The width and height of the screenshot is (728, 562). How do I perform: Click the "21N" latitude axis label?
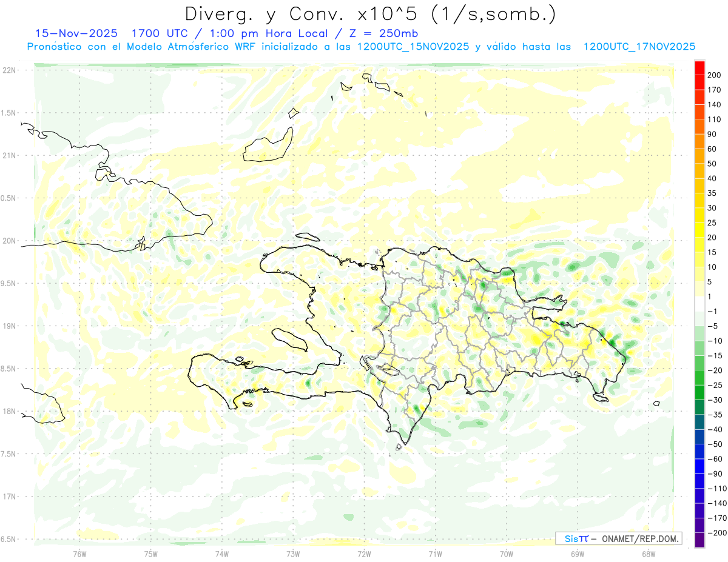pyautogui.click(x=8, y=155)
